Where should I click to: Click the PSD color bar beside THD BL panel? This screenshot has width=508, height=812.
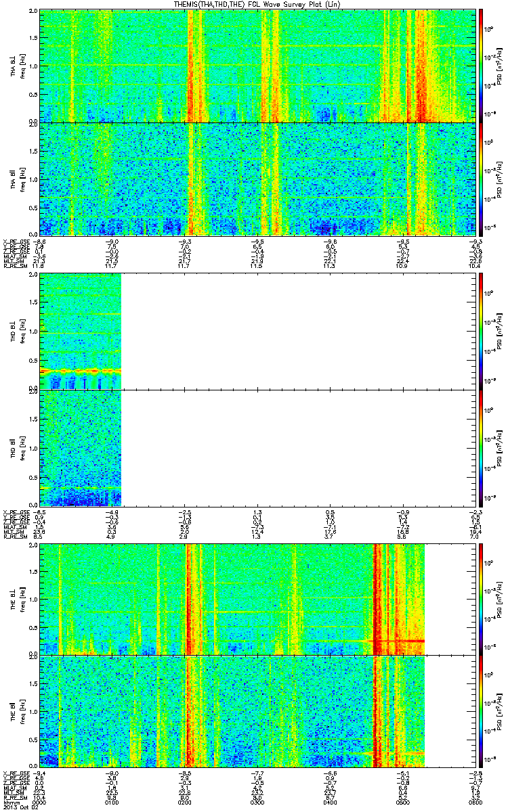[481, 332]
